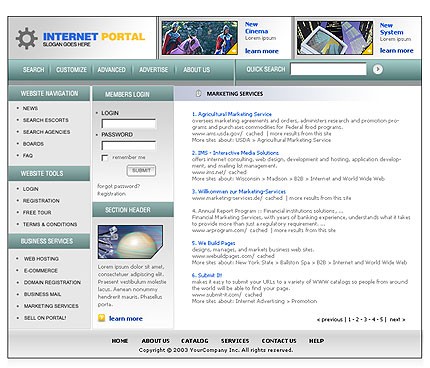The width and height of the screenshot is (430, 368).
Task: Click About Us in footer menu
Action: pos(156,341)
